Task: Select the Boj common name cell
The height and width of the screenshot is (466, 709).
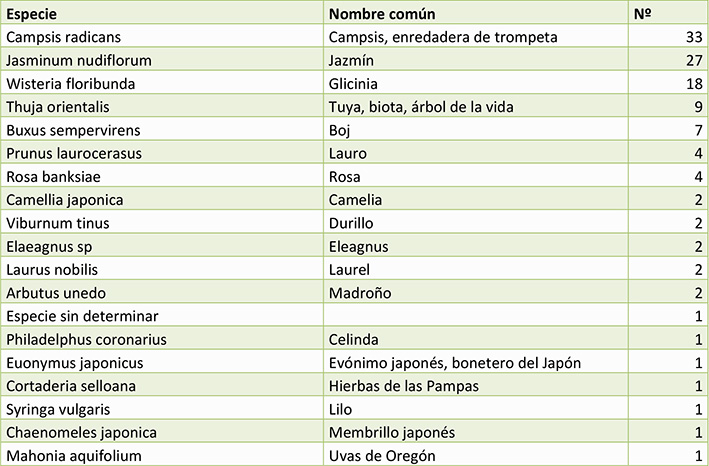Action: (x=476, y=129)
